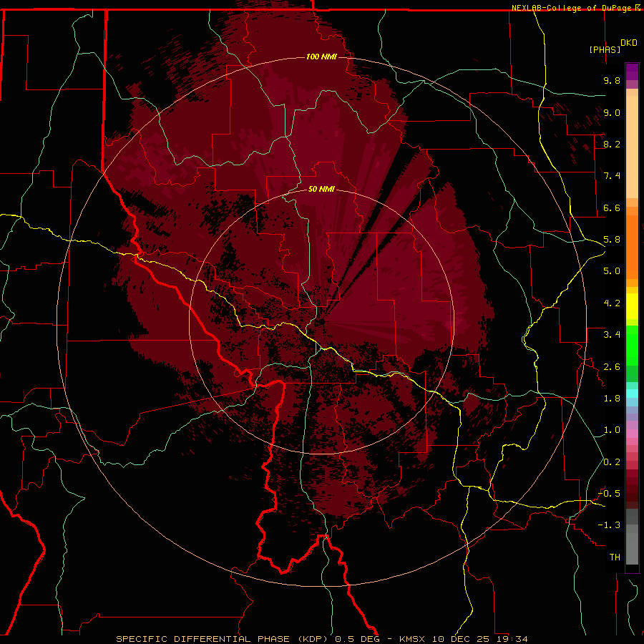Click the 10 DEC 25 19:34 timestamp
This screenshot has width=644, height=644.
coord(479,639)
